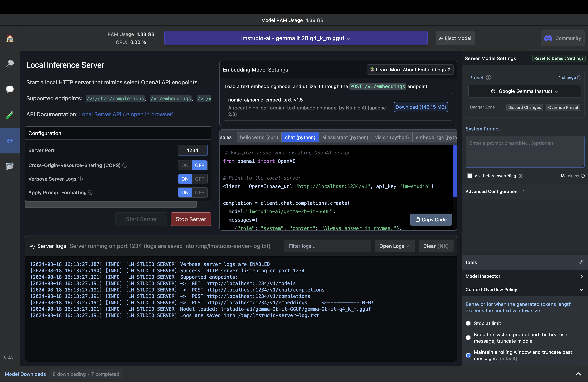
Task: Open Learn More About Embeddings
Action: pyautogui.click(x=410, y=70)
